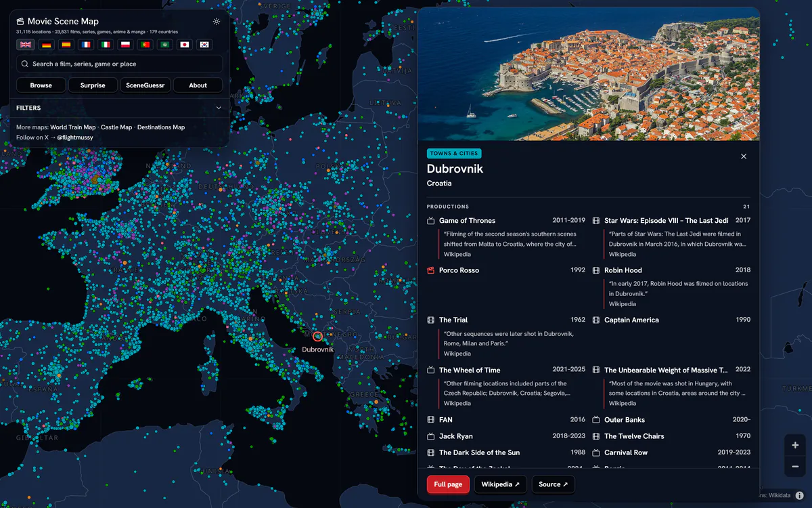Click TV icon beside Game of Thrones
Screen dimensions: 812x508
430,221
